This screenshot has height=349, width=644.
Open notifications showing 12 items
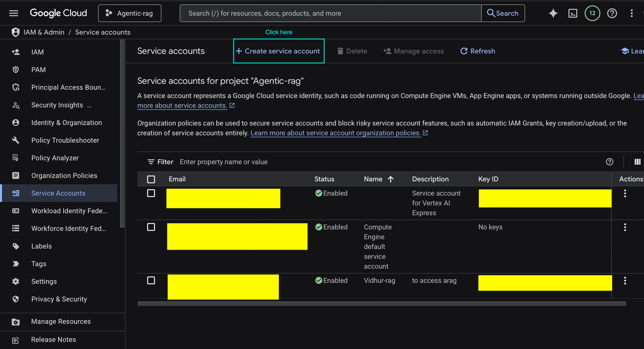(x=592, y=13)
